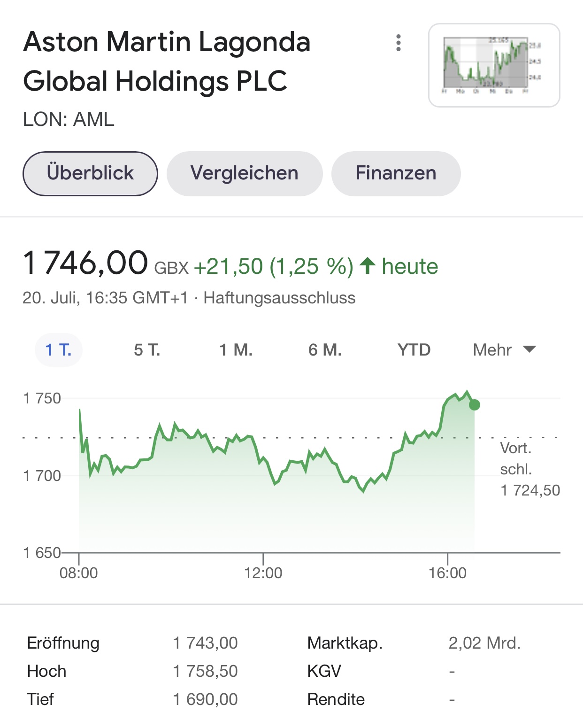The width and height of the screenshot is (583, 728).
Task: Click the Mehr dropdown arrow
Action: [529, 349]
